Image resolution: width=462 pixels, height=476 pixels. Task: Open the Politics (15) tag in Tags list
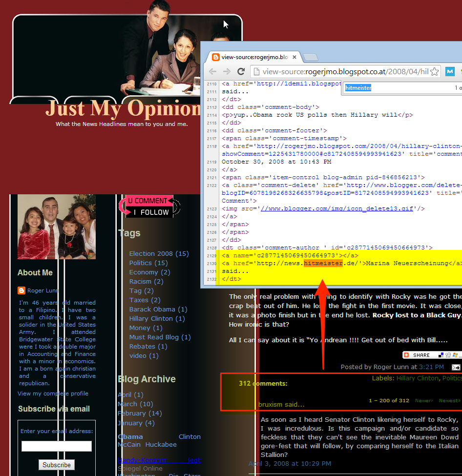(148, 263)
